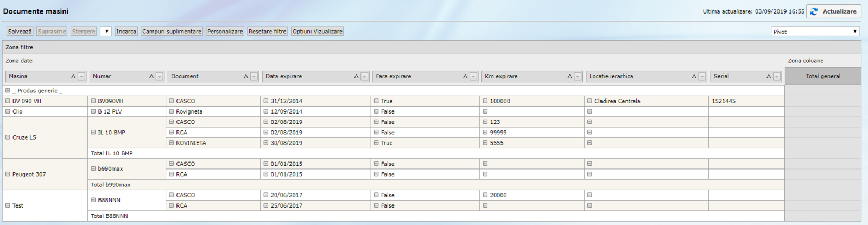Screen dimensions: 868x225
Task: Click the sort triangle in Masina header
Action: point(73,77)
